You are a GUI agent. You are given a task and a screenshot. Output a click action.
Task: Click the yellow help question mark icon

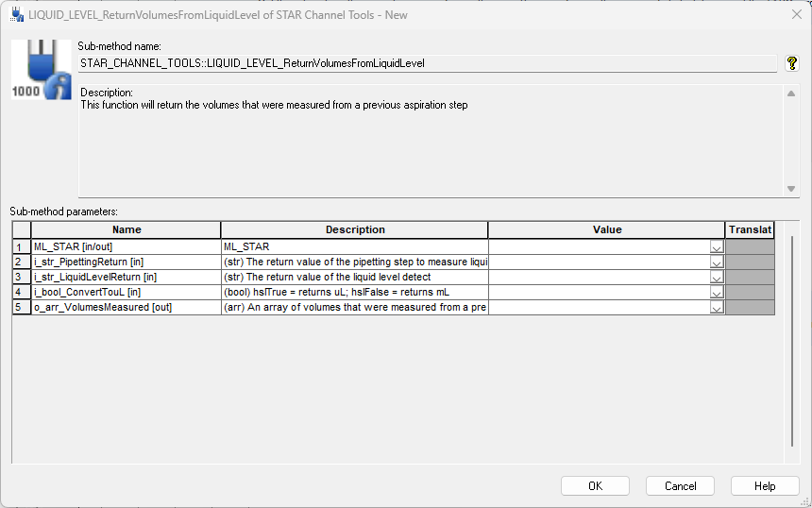point(792,63)
